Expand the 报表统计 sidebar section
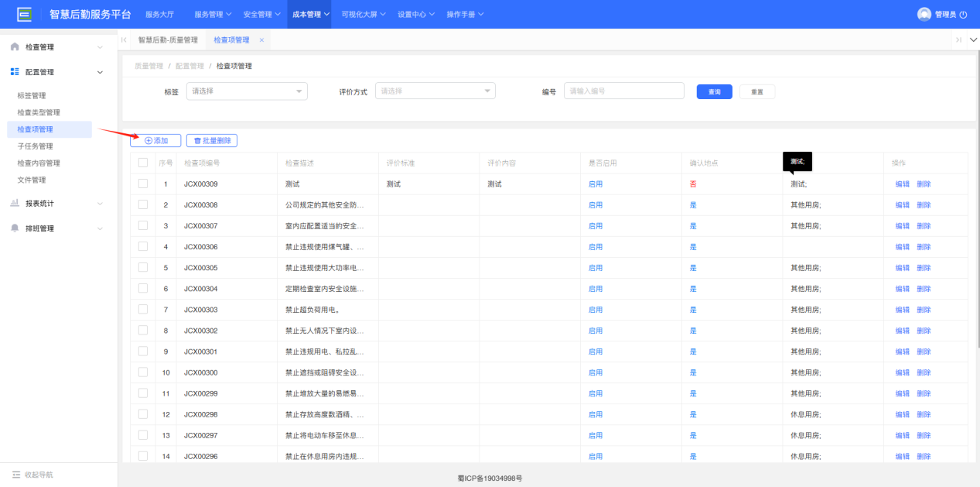Image resolution: width=980 pixels, height=487 pixels. point(100,204)
